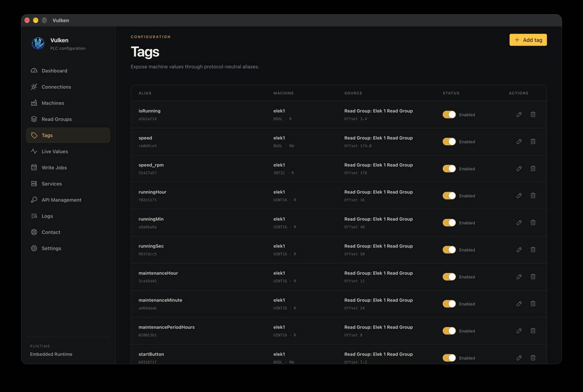
Task: Click the Add tag button
Action: point(528,40)
